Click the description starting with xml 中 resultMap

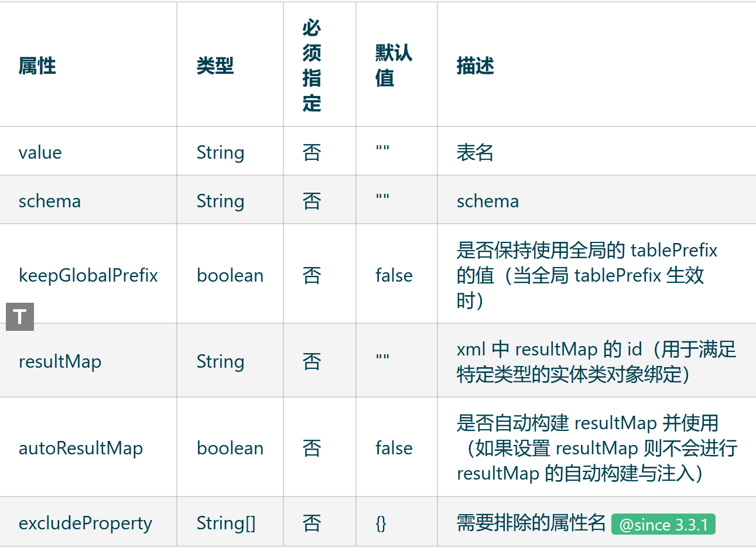596,361
